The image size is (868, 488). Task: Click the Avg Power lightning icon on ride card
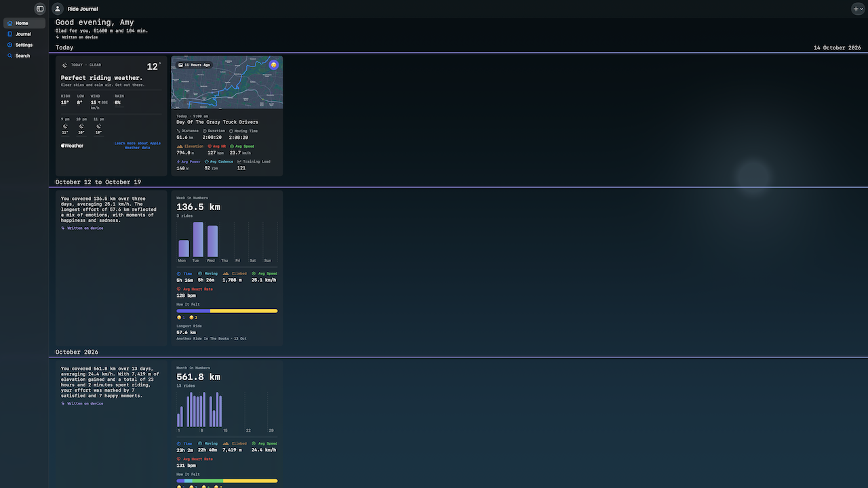coord(178,161)
